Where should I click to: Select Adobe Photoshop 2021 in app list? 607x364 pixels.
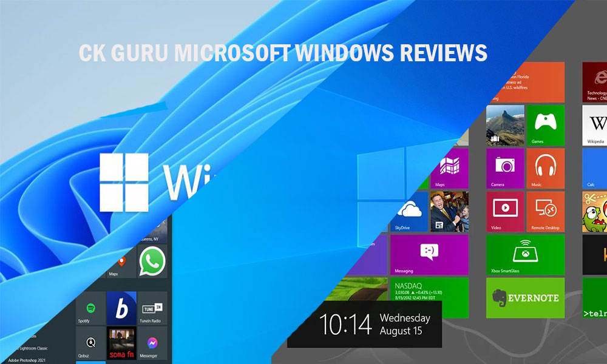27,360
